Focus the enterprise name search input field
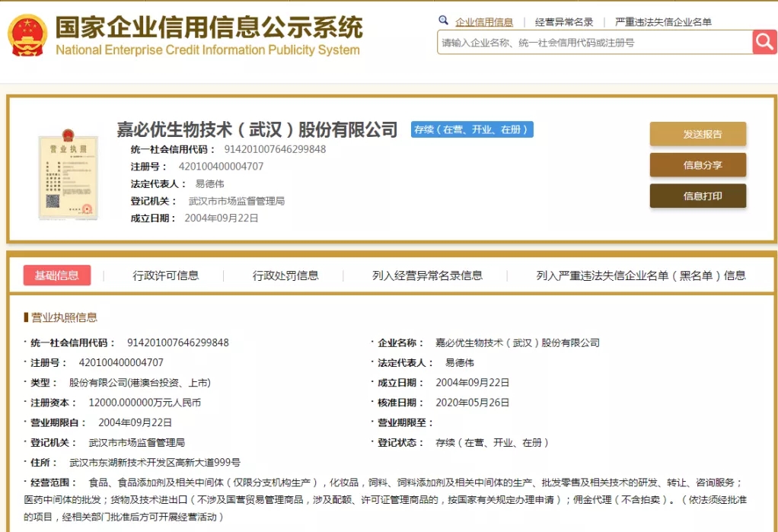Image resolution: width=778 pixels, height=532 pixels. [x=595, y=42]
